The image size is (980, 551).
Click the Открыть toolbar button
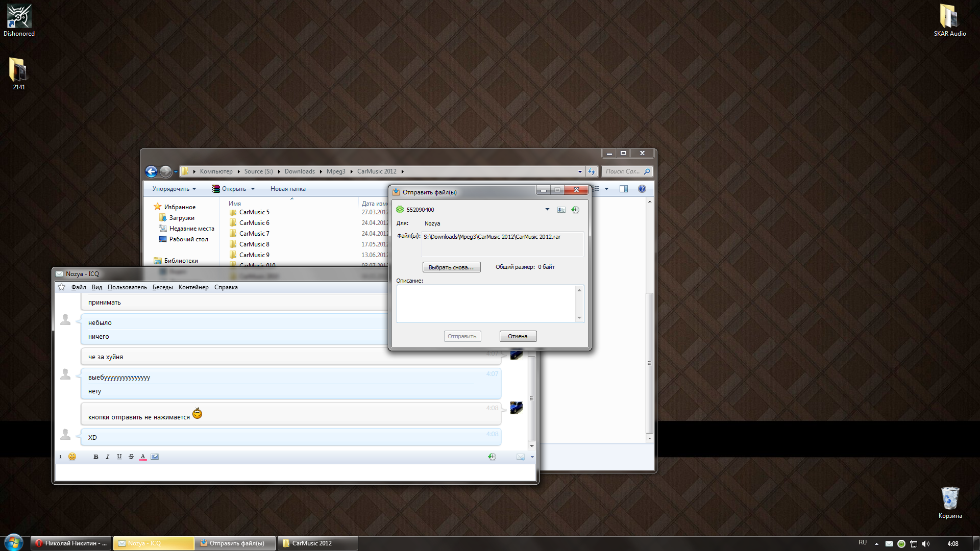tap(229, 189)
